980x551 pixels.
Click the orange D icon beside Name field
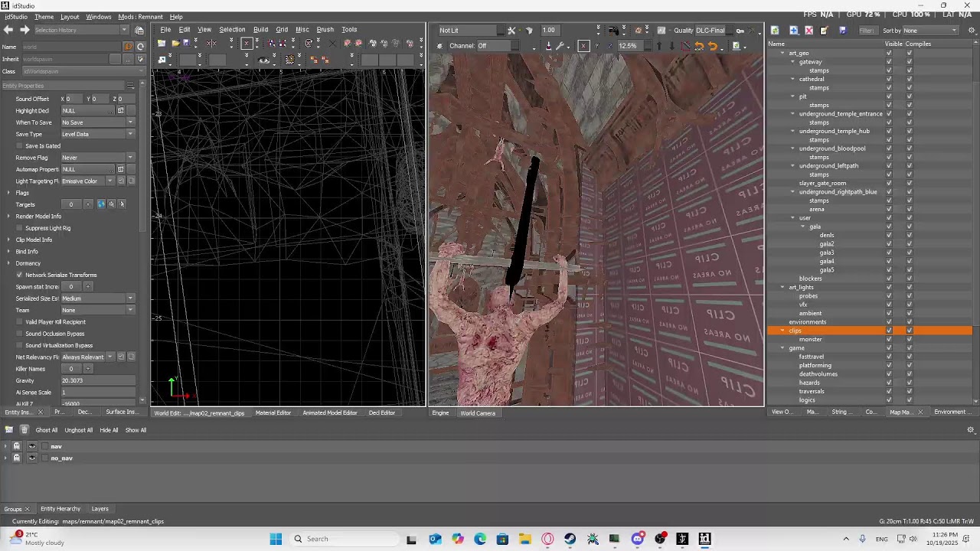tap(129, 47)
